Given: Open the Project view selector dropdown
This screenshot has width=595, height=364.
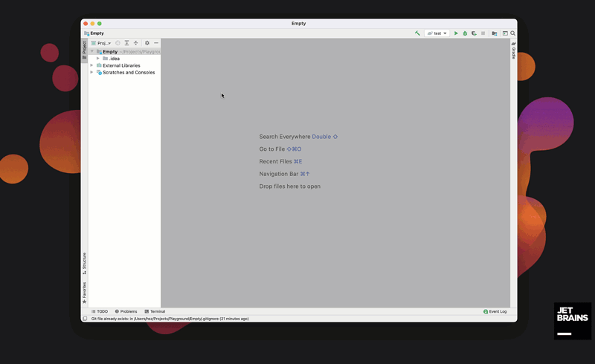Looking at the screenshot, I should click(101, 43).
